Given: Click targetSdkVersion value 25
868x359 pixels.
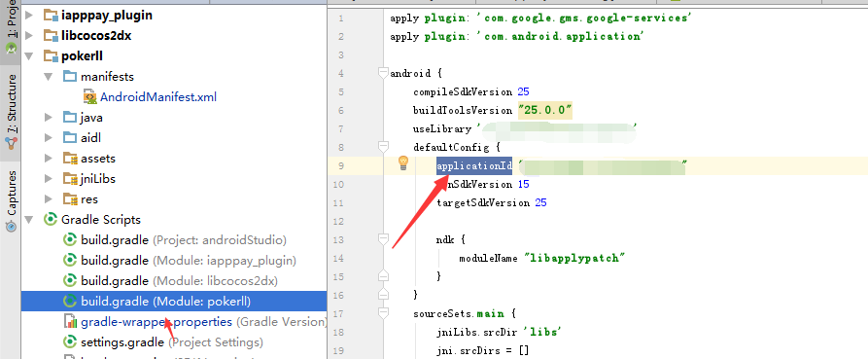Looking at the screenshot, I should pyautogui.click(x=540, y=202).
